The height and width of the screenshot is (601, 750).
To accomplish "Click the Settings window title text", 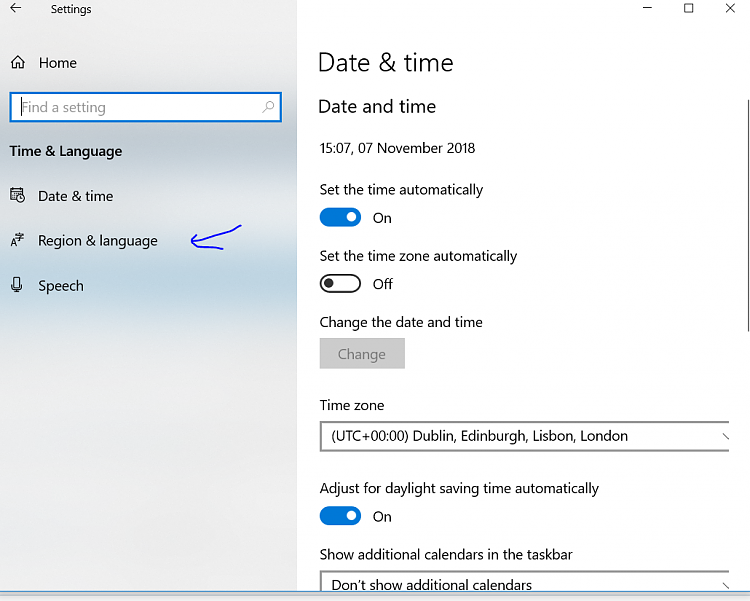I will 71,9.
